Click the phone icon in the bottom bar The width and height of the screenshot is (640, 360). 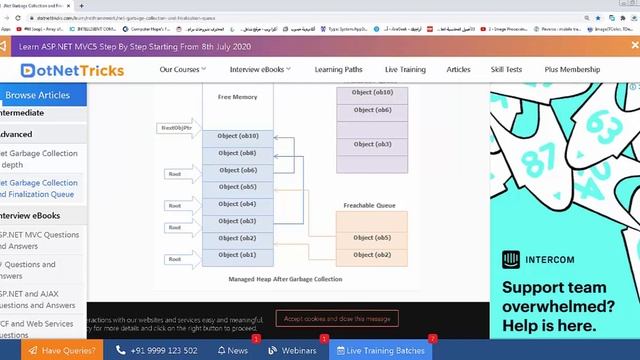pos(120,350)
